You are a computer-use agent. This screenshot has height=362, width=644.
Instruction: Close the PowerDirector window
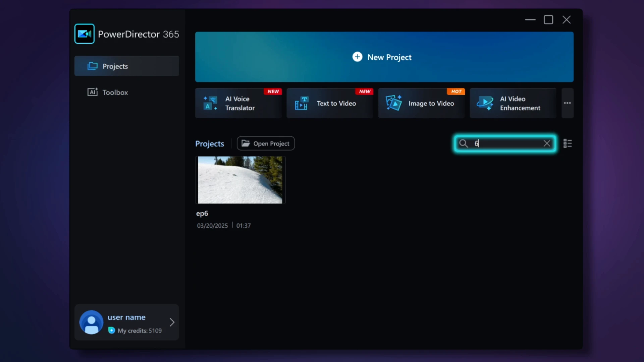click(567, 20)
